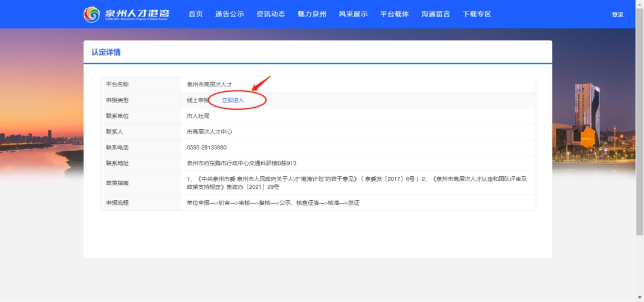Open the 首页 navigation item
Viewport: 644px width, 302px height.
point(196,14)
